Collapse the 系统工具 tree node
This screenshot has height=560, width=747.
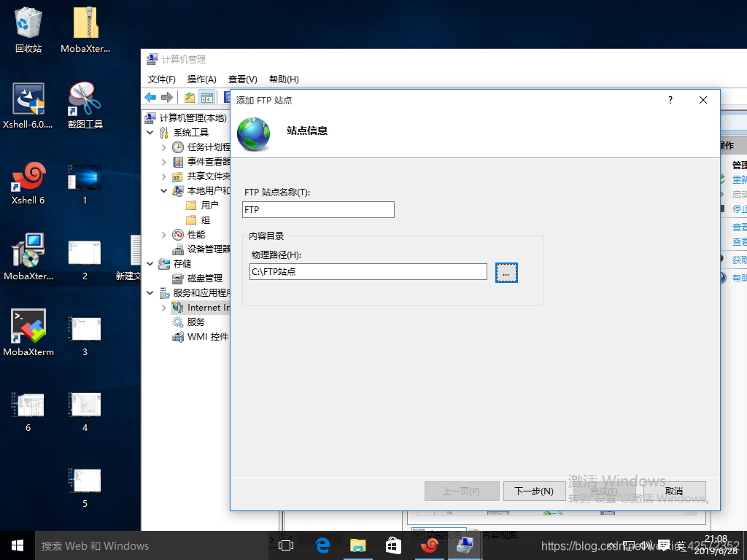pos(150,133)
